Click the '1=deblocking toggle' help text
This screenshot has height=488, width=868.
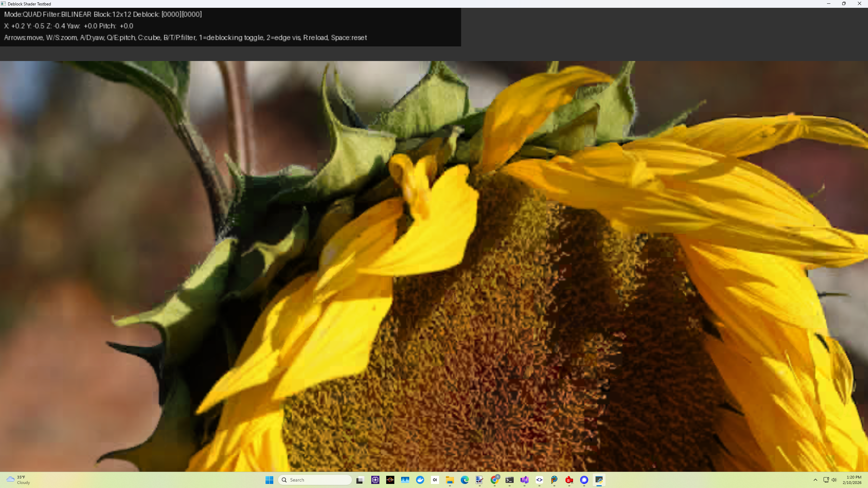click(231, 38)
